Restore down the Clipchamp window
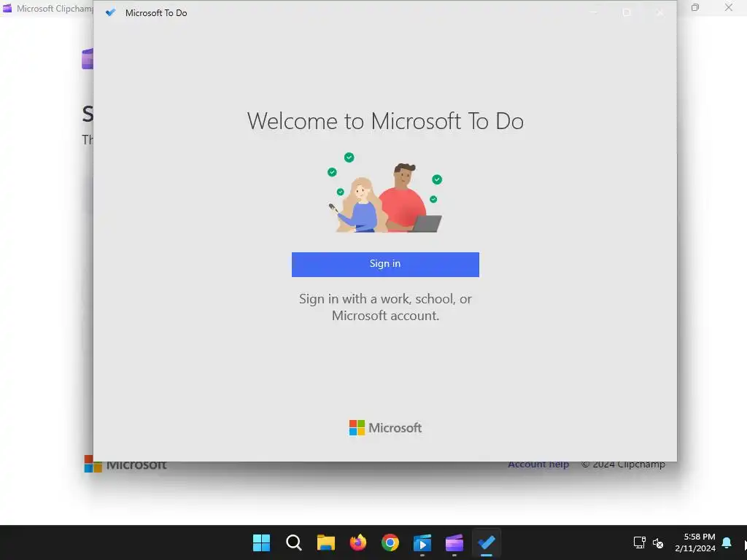 point(695,7)
